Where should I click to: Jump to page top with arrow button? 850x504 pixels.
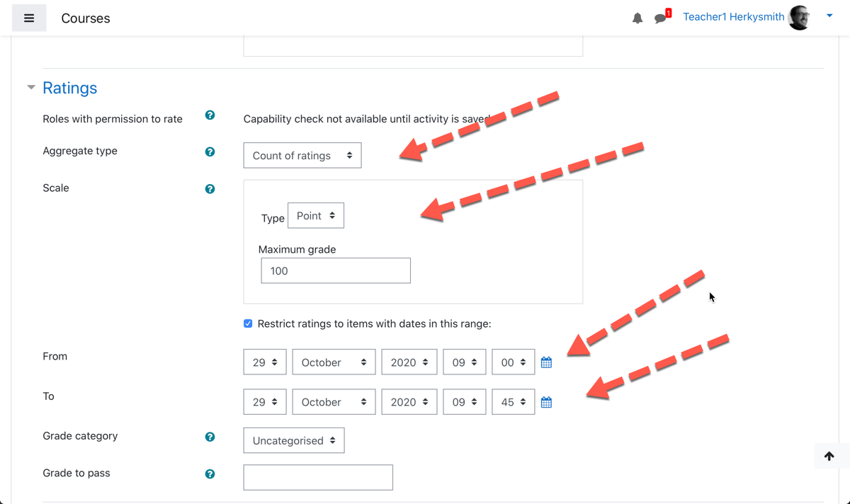829,457
